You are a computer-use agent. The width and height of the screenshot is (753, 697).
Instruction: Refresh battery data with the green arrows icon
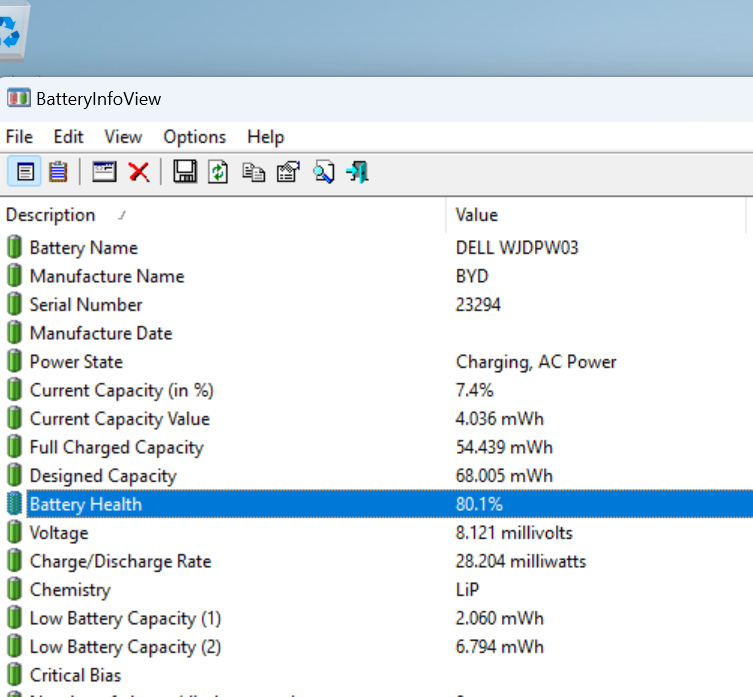218,171
